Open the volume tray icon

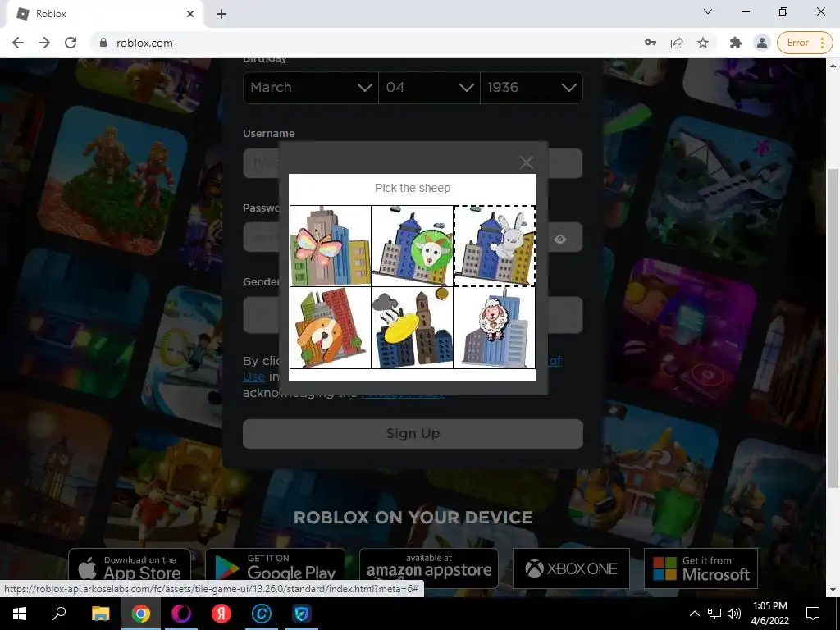(734, 614)
